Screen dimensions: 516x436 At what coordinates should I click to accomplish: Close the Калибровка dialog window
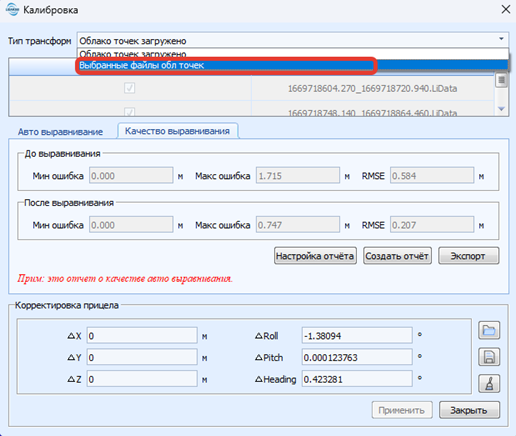(x=506, y=9)
